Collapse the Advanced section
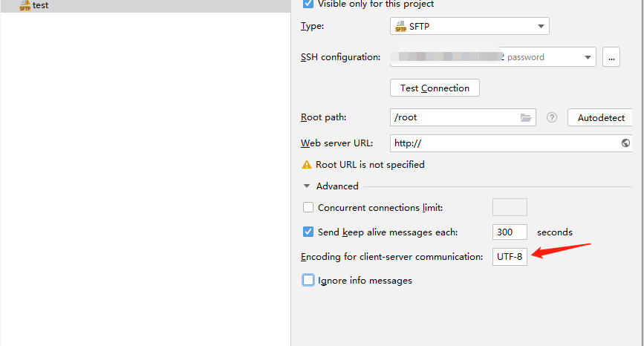 306,186
